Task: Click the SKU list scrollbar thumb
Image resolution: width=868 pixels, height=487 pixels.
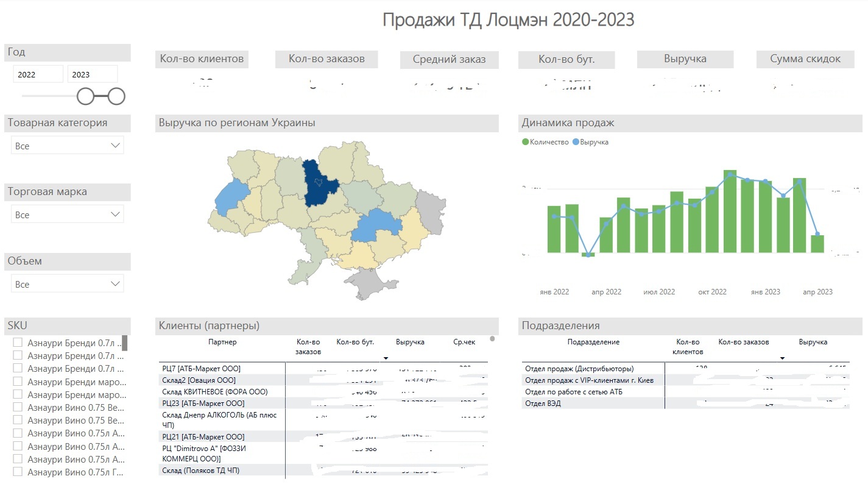Action: [125, 343]
